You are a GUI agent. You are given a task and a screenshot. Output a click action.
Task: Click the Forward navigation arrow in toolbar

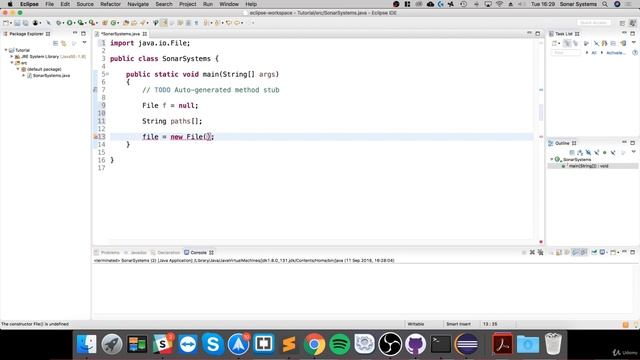click(238, 23)
